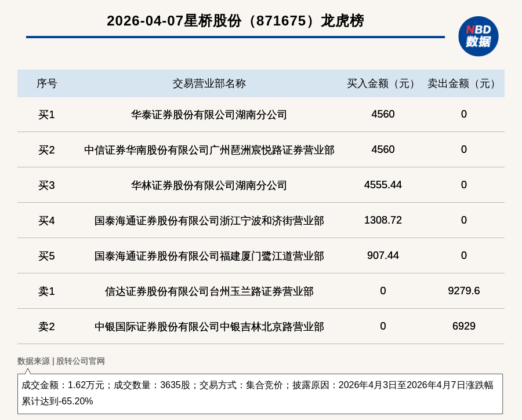Click the 907.44 buy amount cell

click(x=383, y=255)
